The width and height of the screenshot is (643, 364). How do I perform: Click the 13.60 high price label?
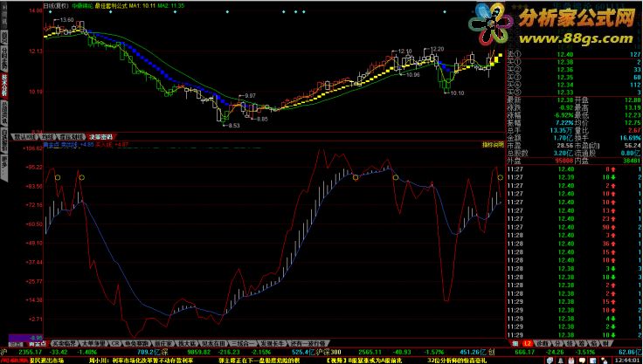[x=66, y=20]
